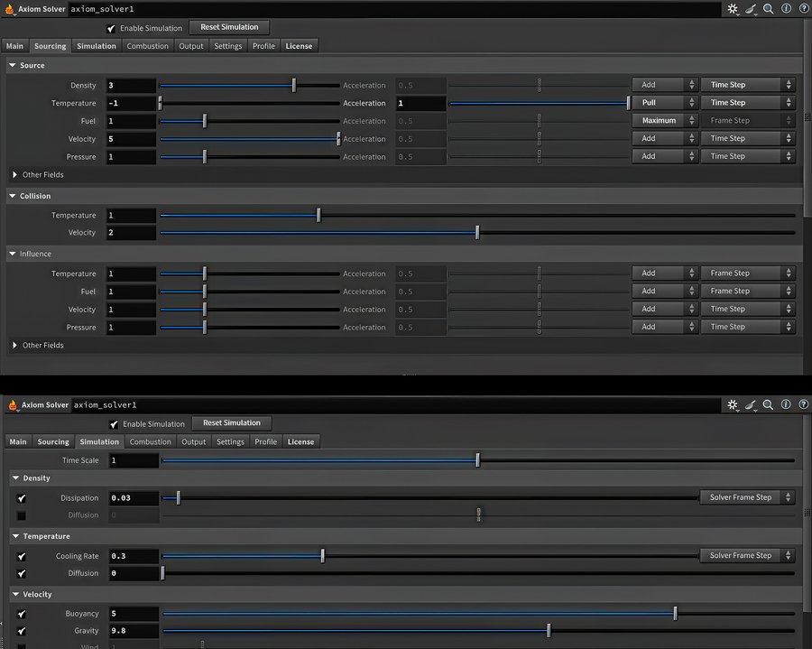Expand Other Fields under Source
Image resolution: width=812 pixels, height=649 pixels.
(x=14, y=174)
